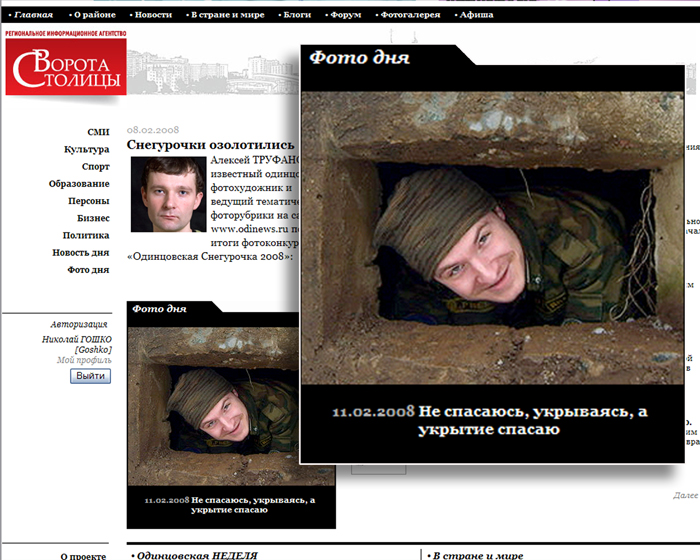Open the Форум section
The image size is (700, 560).
pyautogui.click(x=346, y=15)
